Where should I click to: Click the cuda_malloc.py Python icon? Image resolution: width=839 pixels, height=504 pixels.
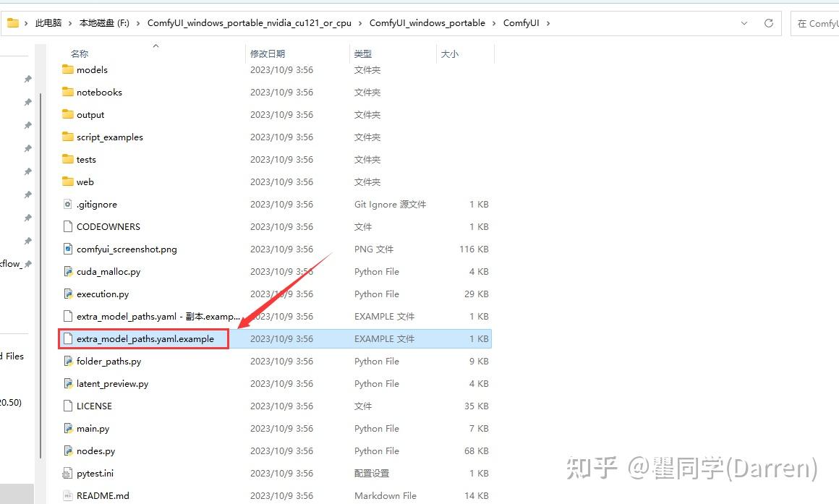(67, 272)
